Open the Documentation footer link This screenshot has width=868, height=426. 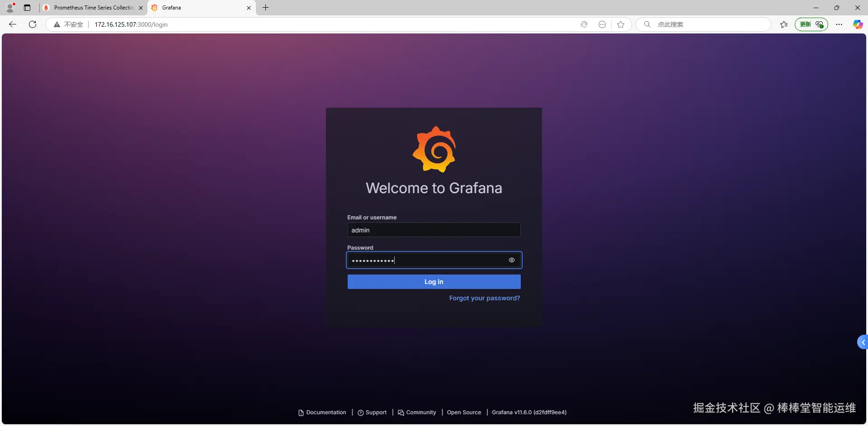coord(322,412)
